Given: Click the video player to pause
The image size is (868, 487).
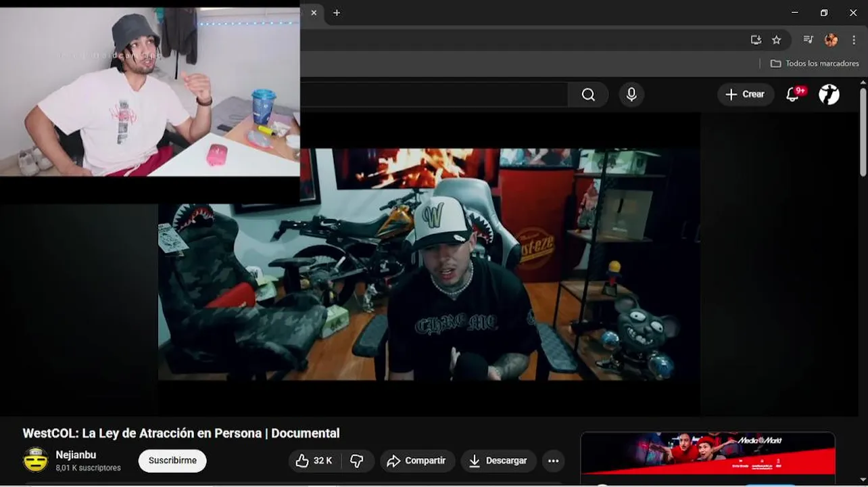Looking at the screenshot, I should pyautogui.click(x=429, y=264).
